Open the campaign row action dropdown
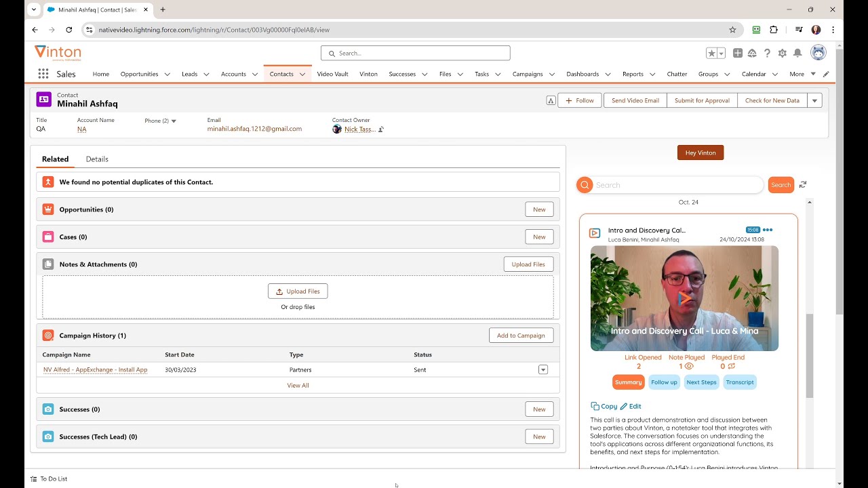The image size is (868, 488). coord(542,369)
